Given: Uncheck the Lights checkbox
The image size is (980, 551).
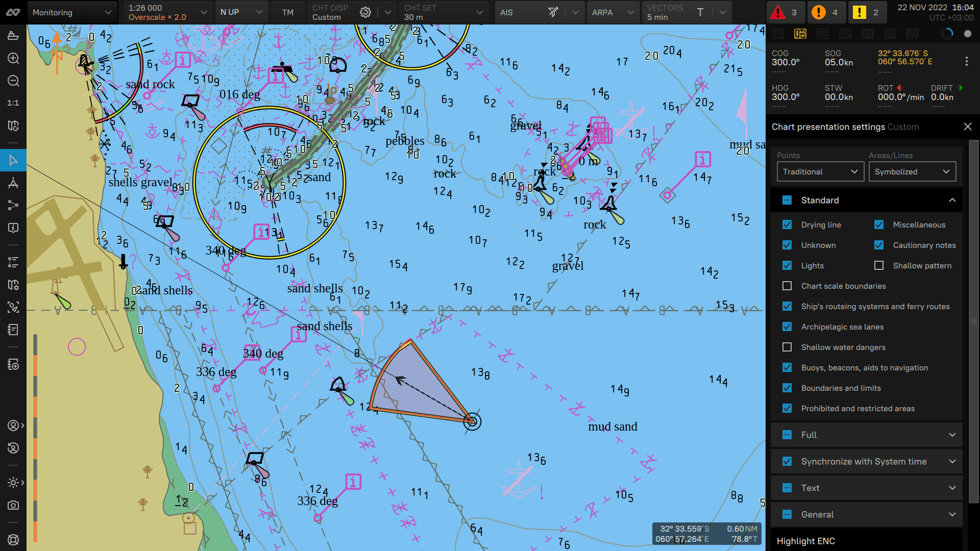Looking at the screenshot, I should pos(787,265).
